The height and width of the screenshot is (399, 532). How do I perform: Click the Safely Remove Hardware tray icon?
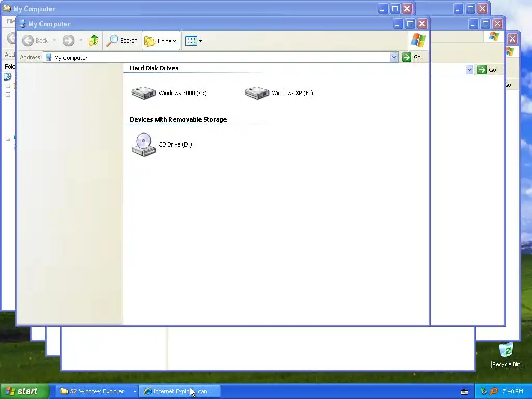point(484,391)
